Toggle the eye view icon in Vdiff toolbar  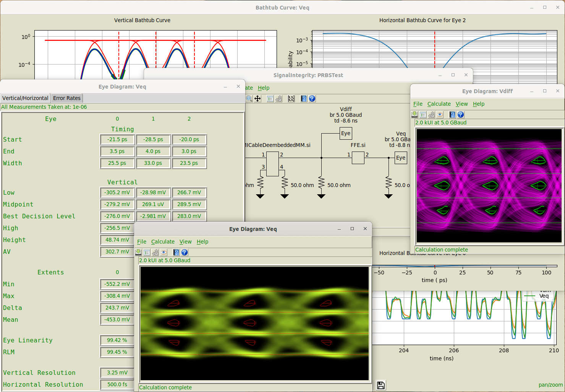(440, 115)
